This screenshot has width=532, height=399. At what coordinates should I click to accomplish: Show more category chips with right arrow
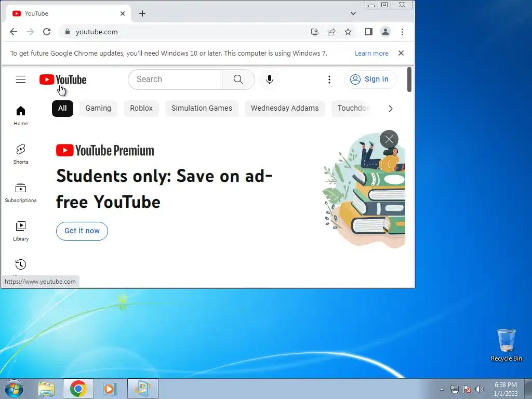391,109
